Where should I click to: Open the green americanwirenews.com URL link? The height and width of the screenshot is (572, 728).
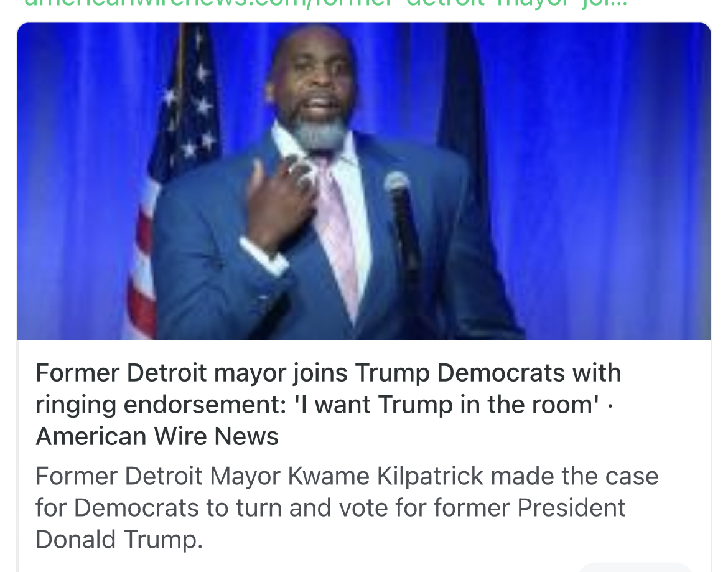(325, 4)
